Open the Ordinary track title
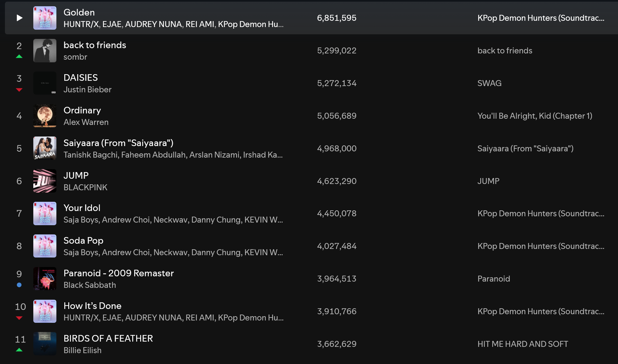Screen dimensions: 618x364 pyautogui.click(x=82, y=110)
